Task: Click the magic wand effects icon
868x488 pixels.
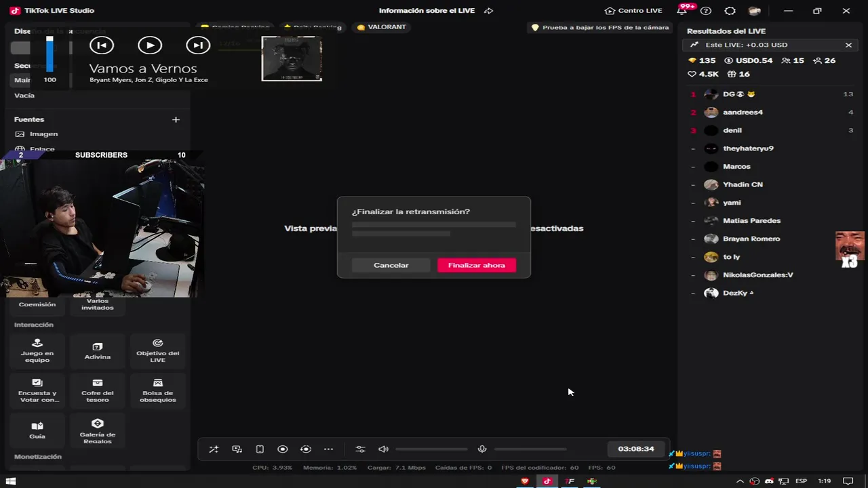Action: (x=214, y=449)
